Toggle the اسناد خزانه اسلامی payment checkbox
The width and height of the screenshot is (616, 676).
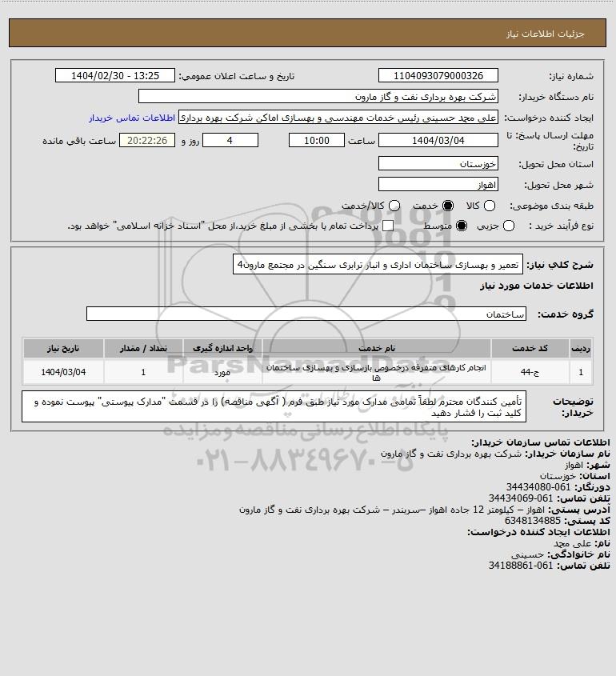388,226
